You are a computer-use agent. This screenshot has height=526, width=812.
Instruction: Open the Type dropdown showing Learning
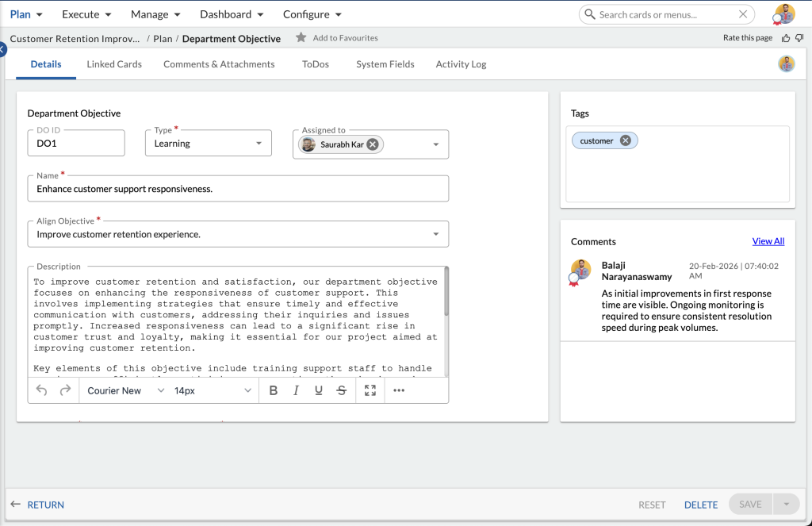(x=209, y=144)
